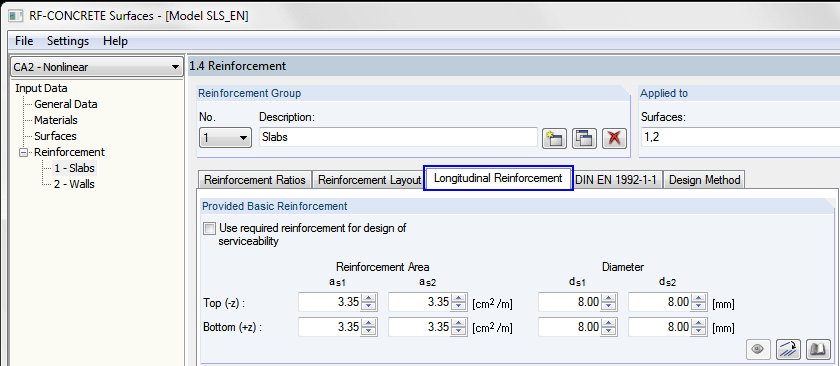Click the eye view mode icon
This screenshot has height=366, width=840.
pos(758,349)
